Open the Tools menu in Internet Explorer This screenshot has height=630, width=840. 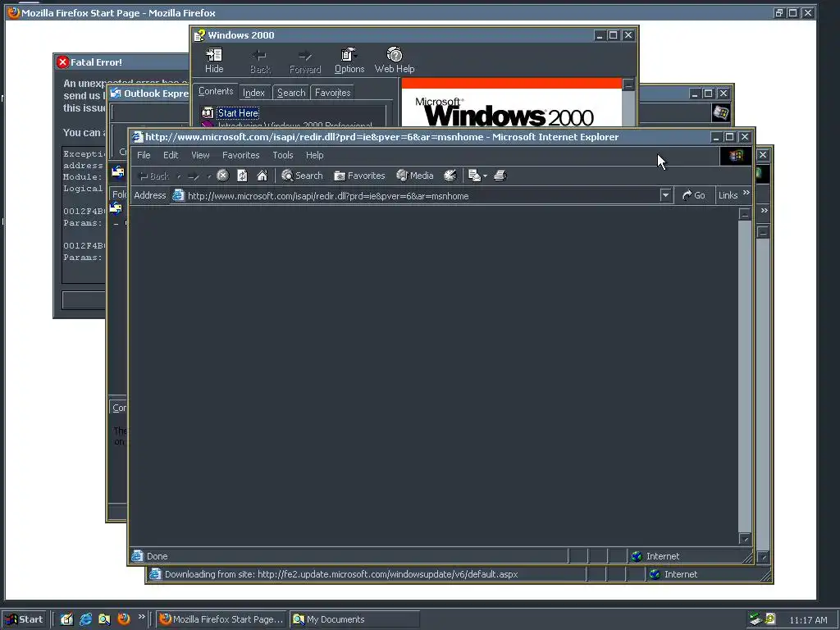tap(282, 155)
